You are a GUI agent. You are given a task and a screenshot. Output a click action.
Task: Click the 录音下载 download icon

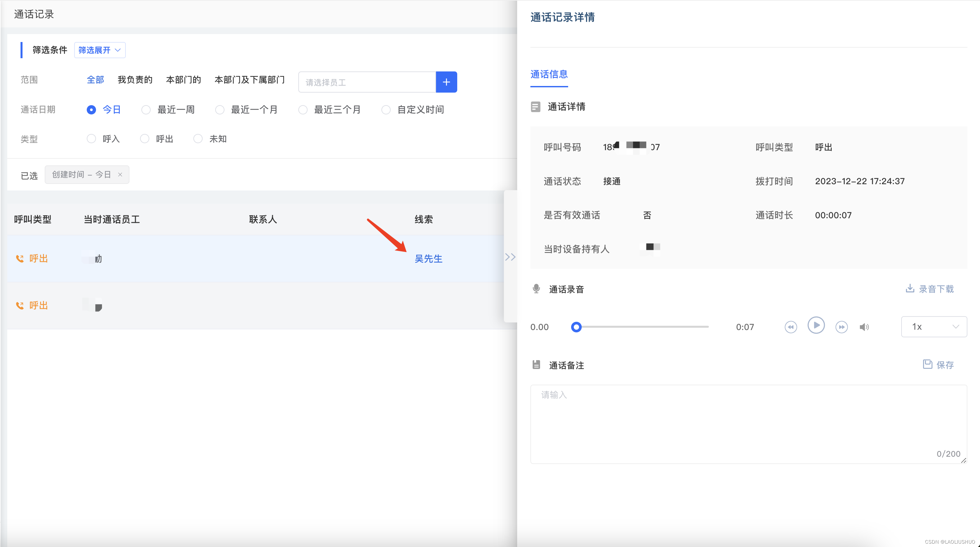tap(909, 288)
